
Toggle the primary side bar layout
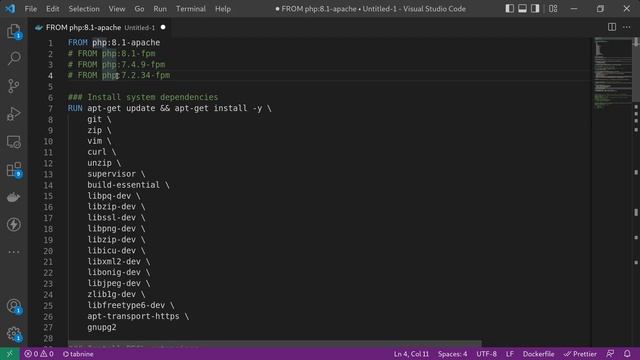[509, 9]
